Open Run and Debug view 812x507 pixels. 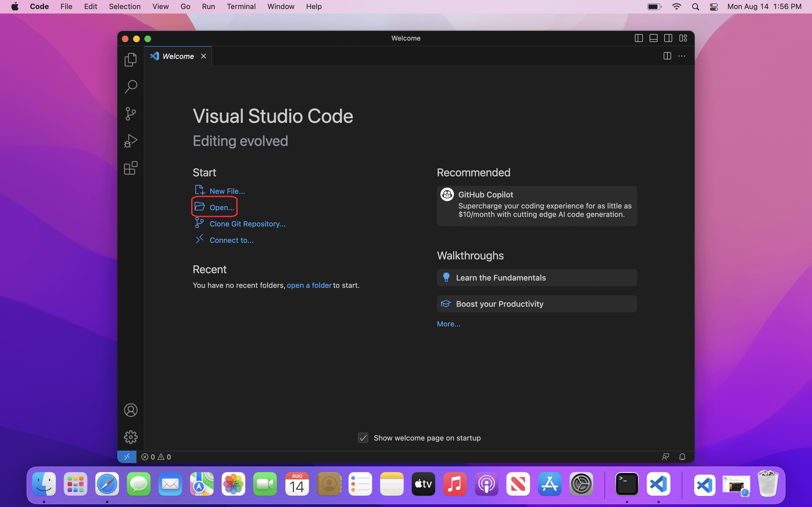tap(131, 141)
